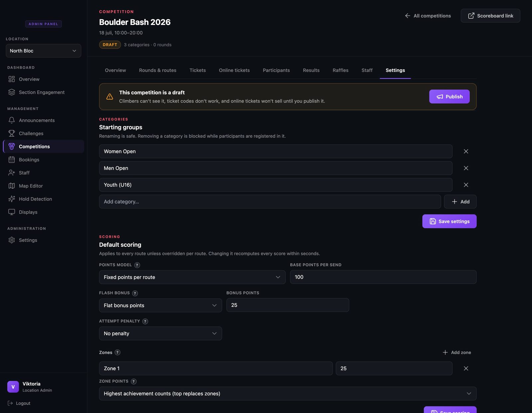The width and height of the screenshot is (532, 413).
Task: Switch to the Staff tab
Action: tap(367, 70)
